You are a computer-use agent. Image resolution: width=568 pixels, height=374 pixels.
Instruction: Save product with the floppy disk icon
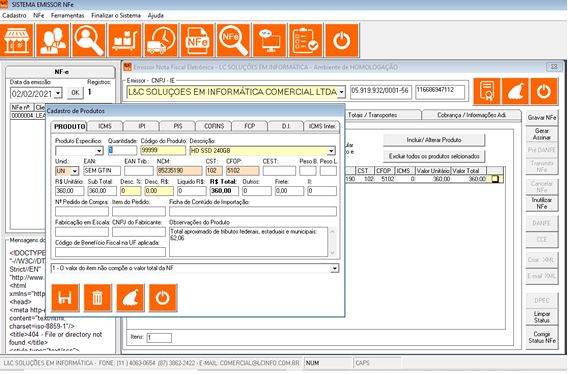pos(65,298)
